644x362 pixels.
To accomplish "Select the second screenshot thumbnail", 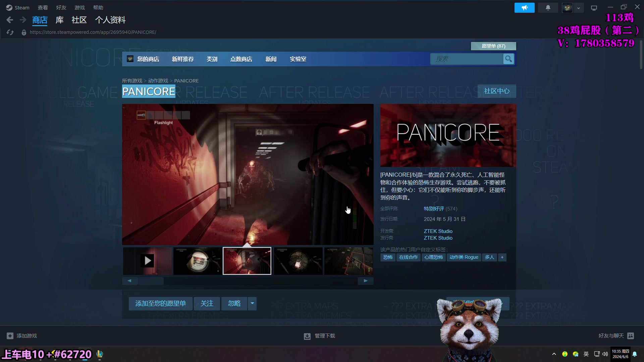I will 198,261.
